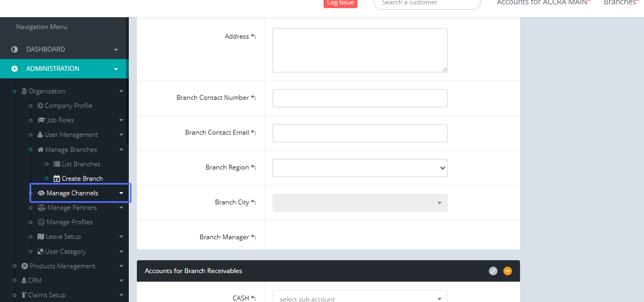Viewport: 644px width, 302px height.
Task: Focus the Branch Contact Email field
Action: pyautogui.click(x=360, y=133)
